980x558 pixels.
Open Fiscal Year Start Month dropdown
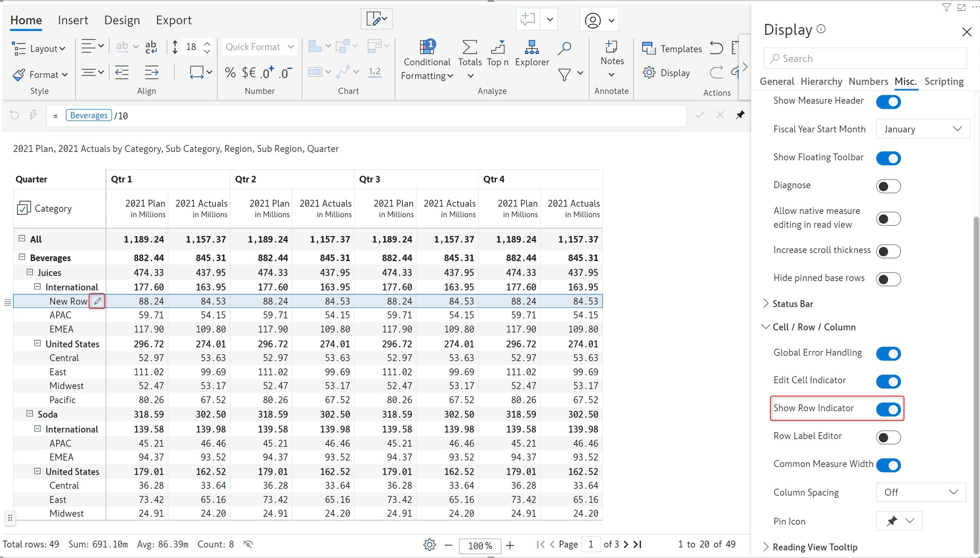coord(923,129)
